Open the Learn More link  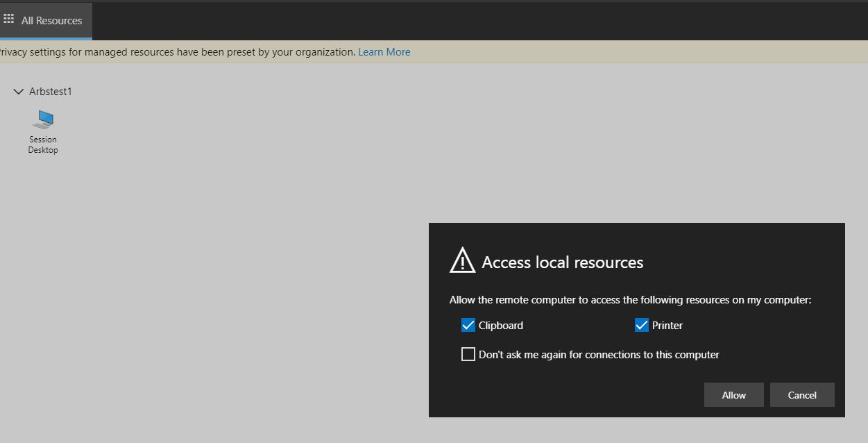384,51
